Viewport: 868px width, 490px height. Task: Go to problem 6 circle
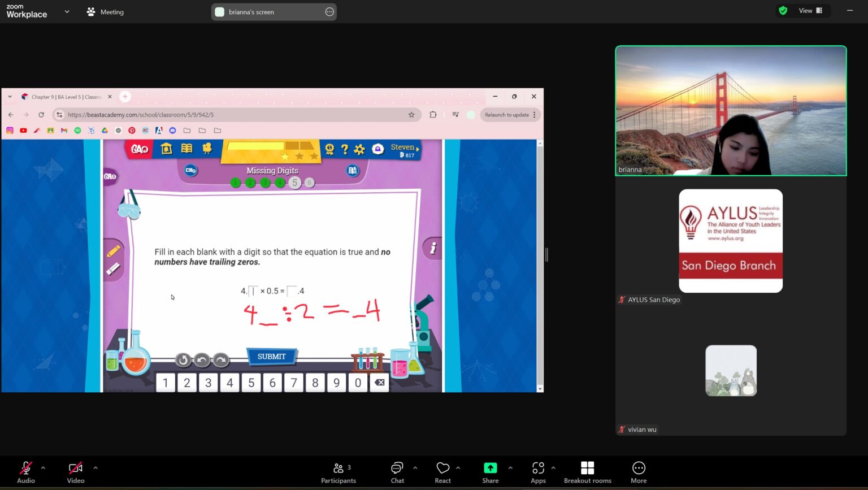pos(309,183)
